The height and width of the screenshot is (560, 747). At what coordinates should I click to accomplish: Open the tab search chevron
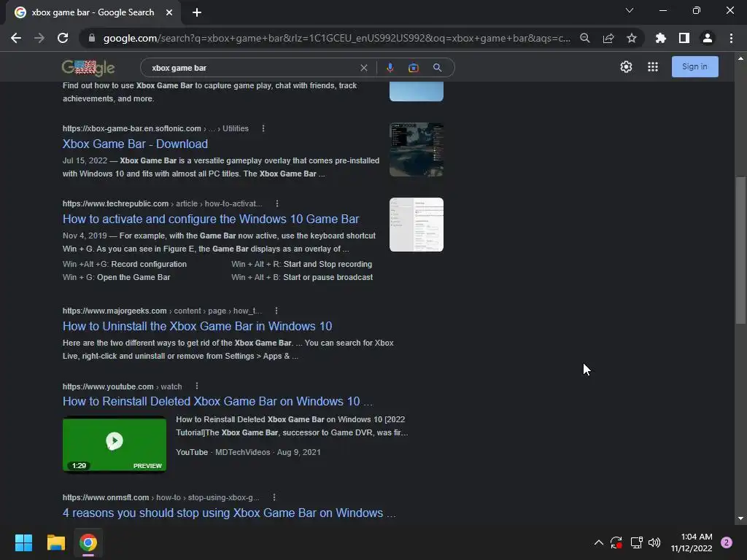[x=630, y=10]
